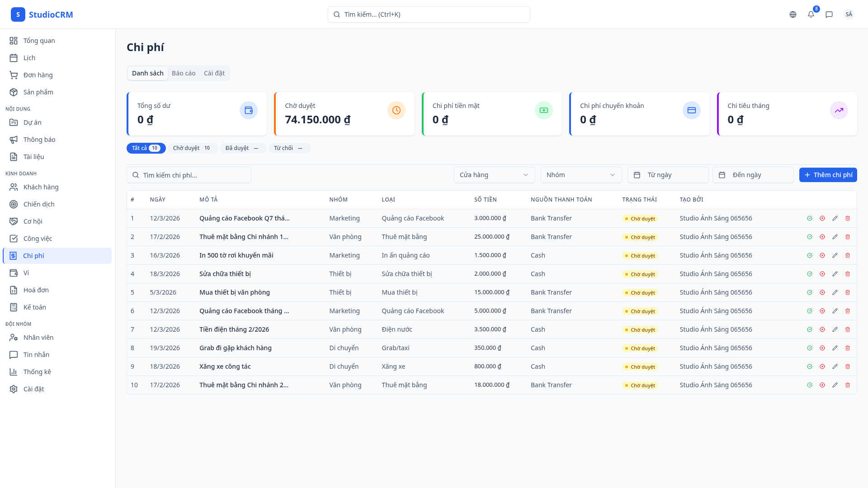Open the notifications bell
Screen dimensions: 868x488
click(x=811, y=14)
